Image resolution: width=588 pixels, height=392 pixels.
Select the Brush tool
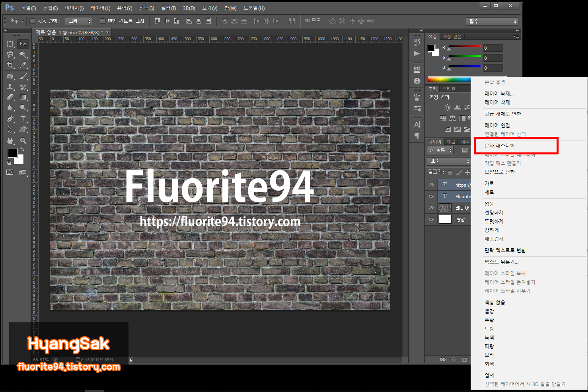tap(23, 76)
